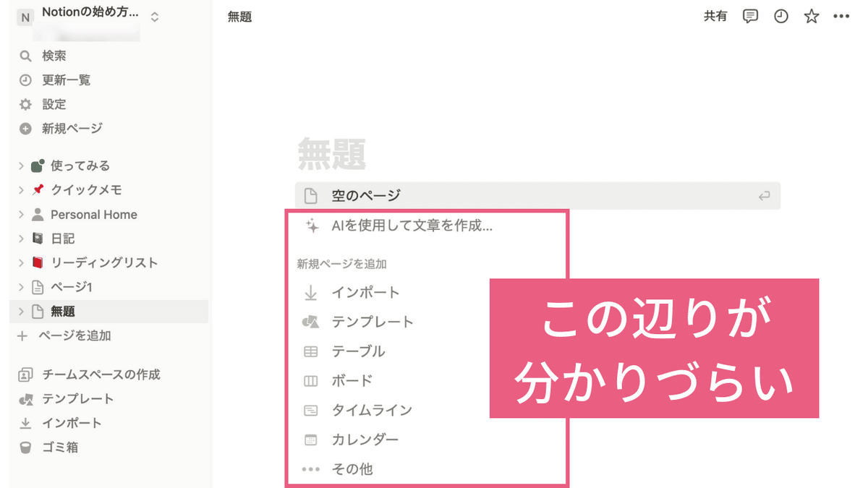Click the table grid icon beside テーブル
868x488 pixels.
coord(311,352)
